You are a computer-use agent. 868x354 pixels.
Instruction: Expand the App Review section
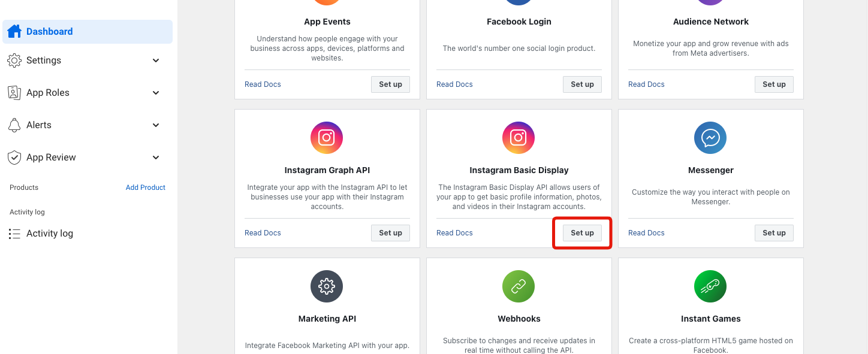pos(155,157)
